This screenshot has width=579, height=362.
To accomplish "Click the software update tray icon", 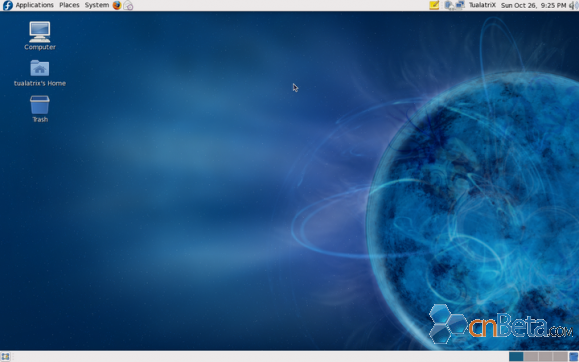I will pos(449,5).
